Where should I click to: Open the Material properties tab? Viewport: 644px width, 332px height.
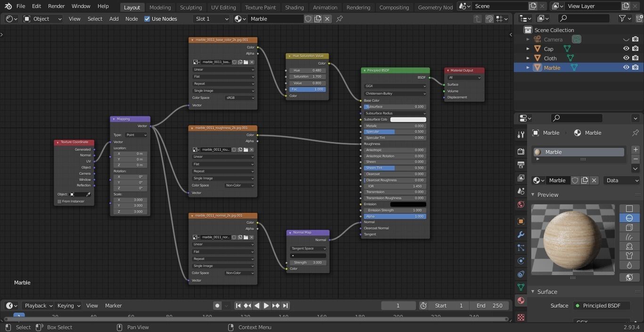click(x=521, y=300)
